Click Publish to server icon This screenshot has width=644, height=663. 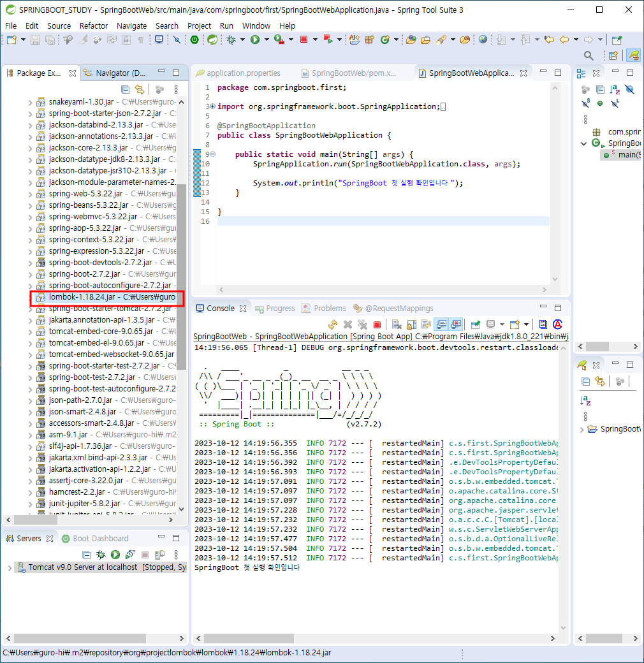(159, 555)
